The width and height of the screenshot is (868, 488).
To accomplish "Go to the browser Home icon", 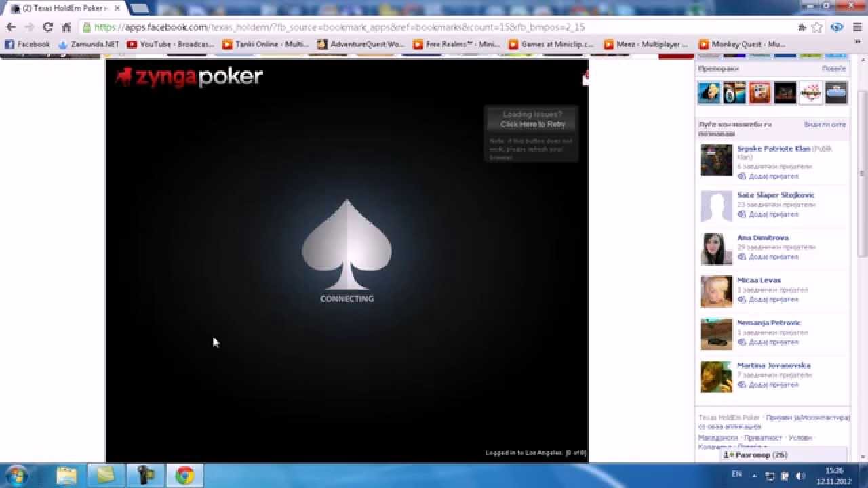I will [x=66, y=27].
